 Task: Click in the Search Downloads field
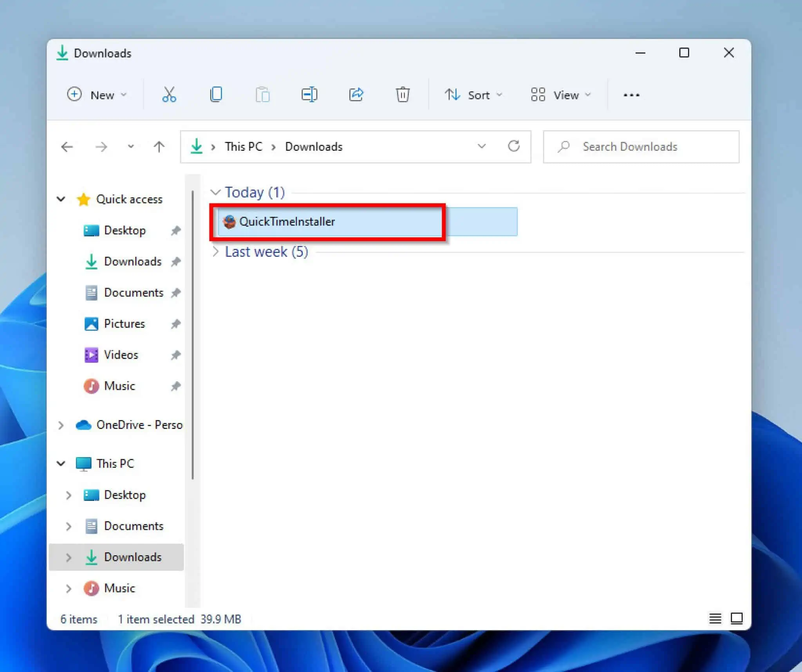(641, 146)
